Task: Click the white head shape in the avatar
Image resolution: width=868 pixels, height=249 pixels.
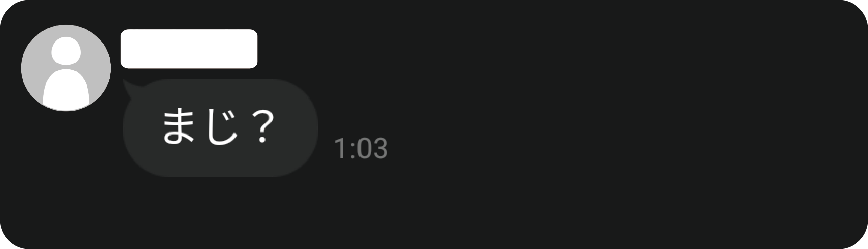Action: pos(66,51)
